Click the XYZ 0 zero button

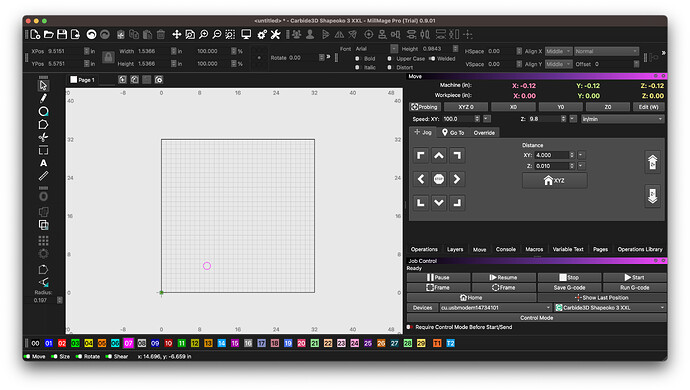(466, 107)
